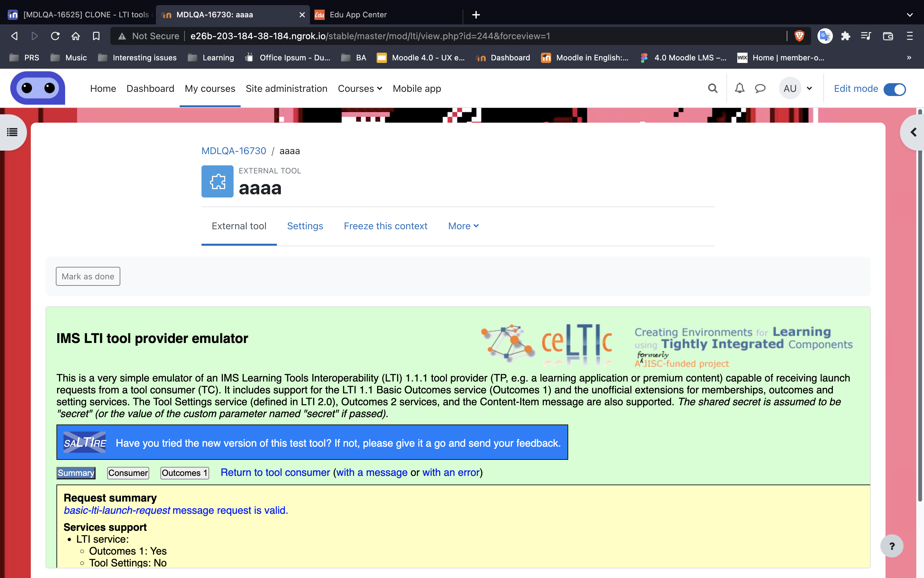Click MDLQA-16730 breadcrumb link
The image size is (924, 578).
tap(234, 151)
